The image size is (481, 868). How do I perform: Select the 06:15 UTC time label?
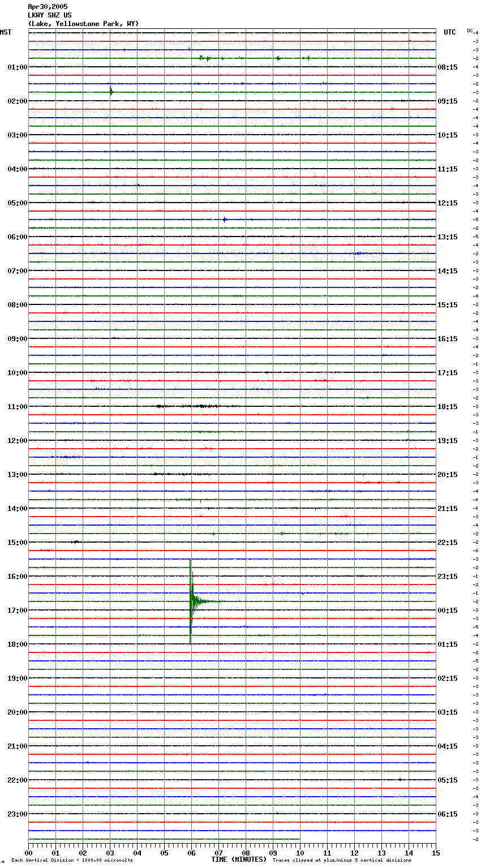click(448, 814)
